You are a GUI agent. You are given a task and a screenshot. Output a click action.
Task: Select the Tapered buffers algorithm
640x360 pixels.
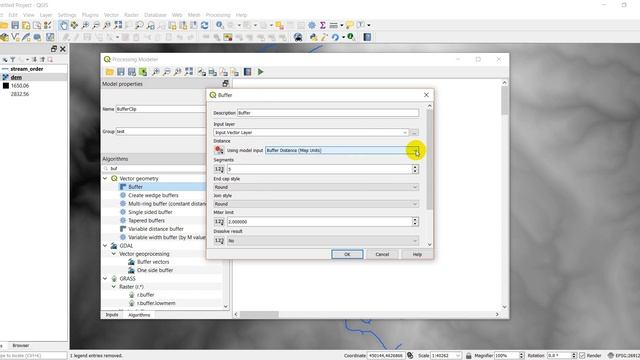(x=146, y=220)
